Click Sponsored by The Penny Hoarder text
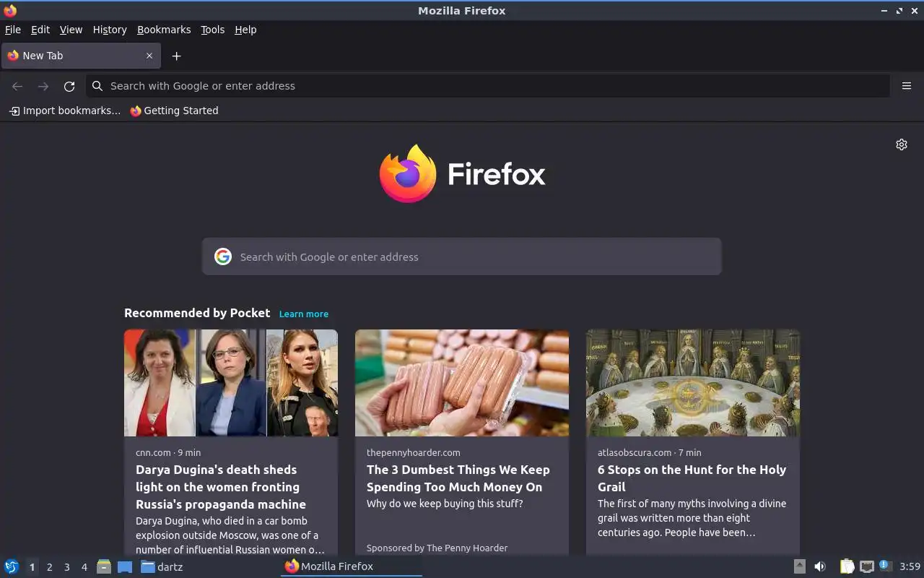 click(x=437, y=548)
